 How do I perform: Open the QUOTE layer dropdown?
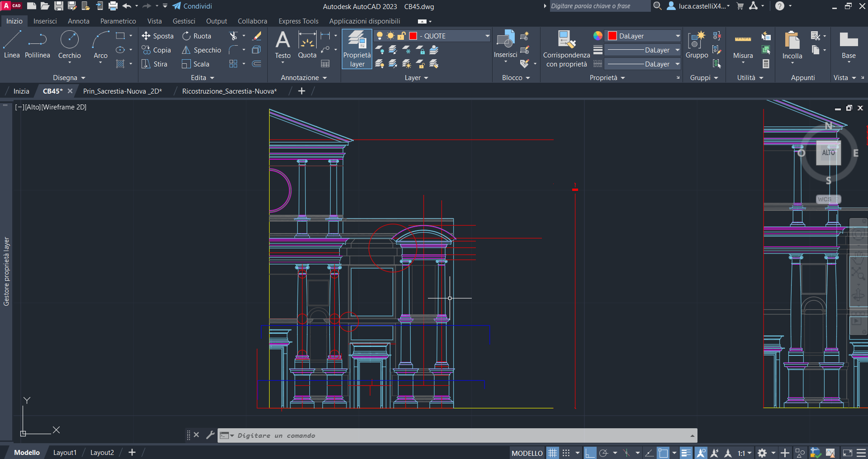487,36
